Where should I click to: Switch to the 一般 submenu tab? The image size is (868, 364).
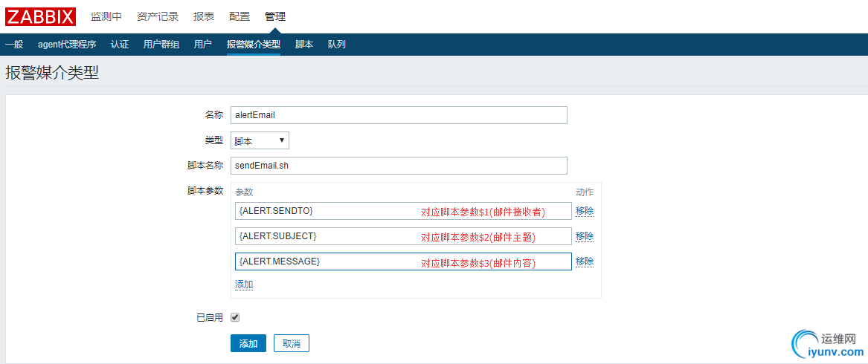point(14,45)
